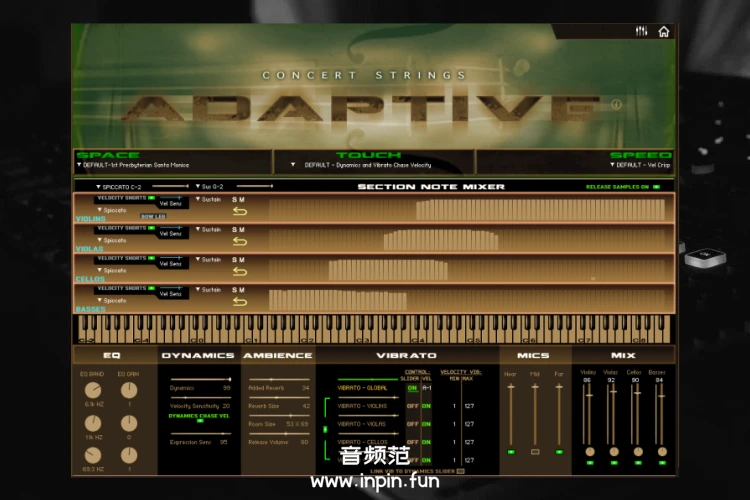
Task: Adjust the Near mic fader
Action: 511,414
